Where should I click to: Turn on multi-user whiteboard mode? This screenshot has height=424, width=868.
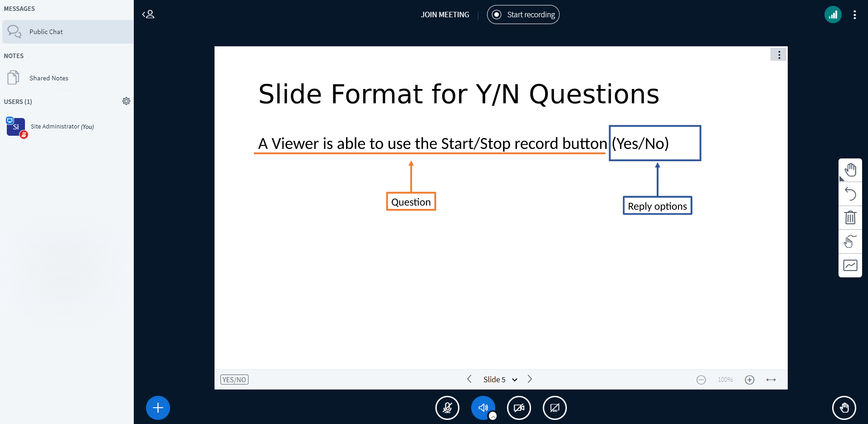pos(850,242)
